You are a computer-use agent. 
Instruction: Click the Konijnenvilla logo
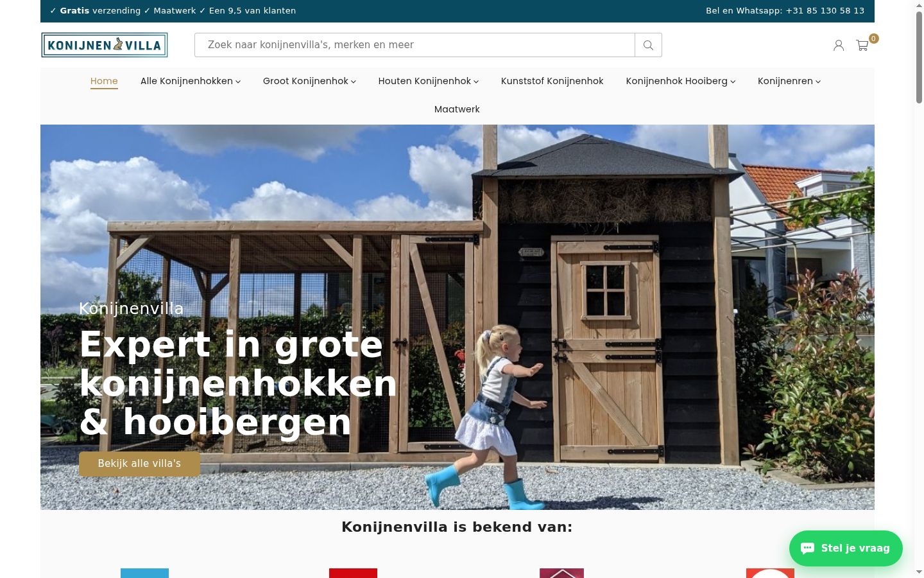click(105, 45)
